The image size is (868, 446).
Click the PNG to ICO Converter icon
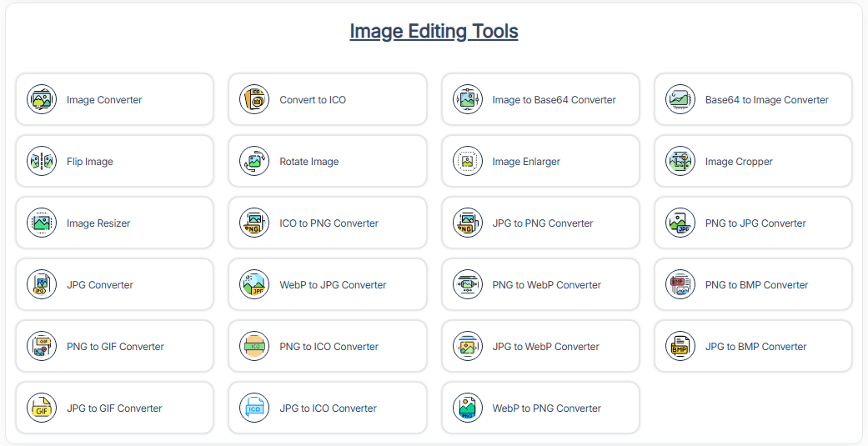(x=254, y=347)
